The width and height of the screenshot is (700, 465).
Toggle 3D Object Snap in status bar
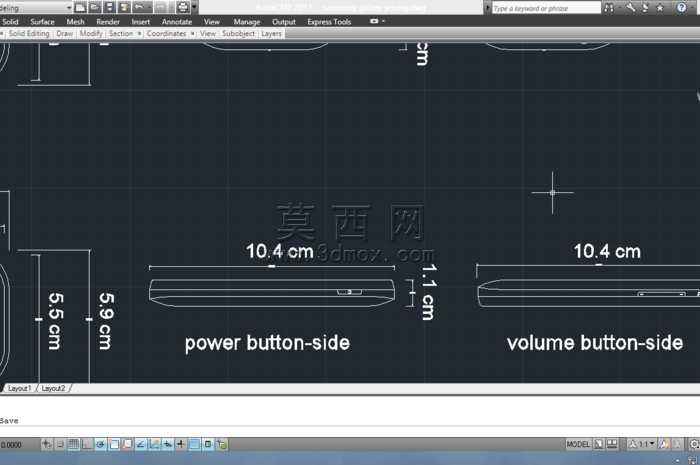tap(127, 444)
